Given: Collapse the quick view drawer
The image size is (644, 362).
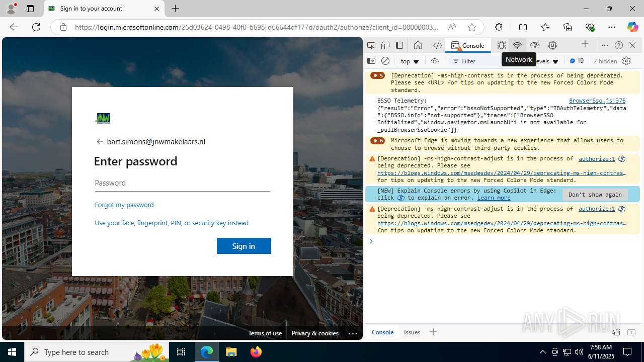Looking at the screenshot, I should tap(631, 332).
